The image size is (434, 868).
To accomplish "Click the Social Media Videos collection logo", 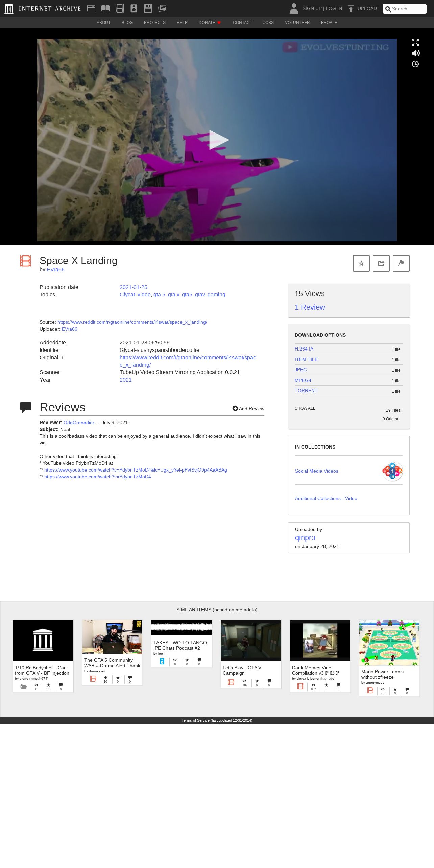I will (x=392, y=471).
